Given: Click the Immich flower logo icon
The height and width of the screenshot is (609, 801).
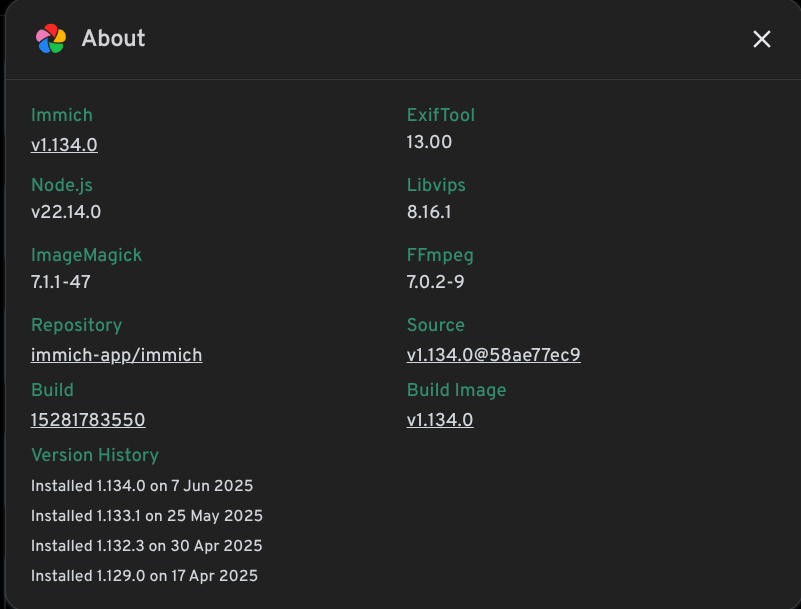Looking at the screenshot, I should click(51, 38).
